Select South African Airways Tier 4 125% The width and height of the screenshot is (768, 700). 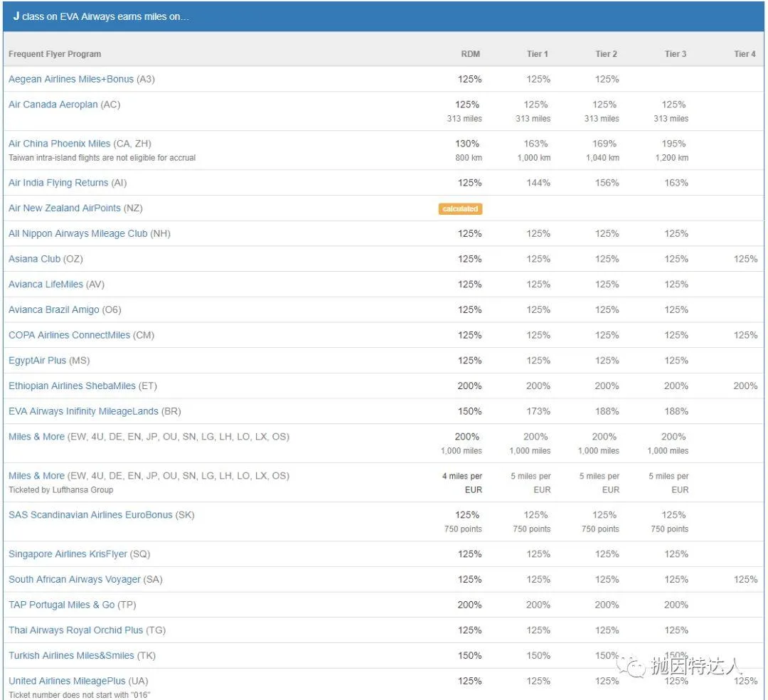745,580
